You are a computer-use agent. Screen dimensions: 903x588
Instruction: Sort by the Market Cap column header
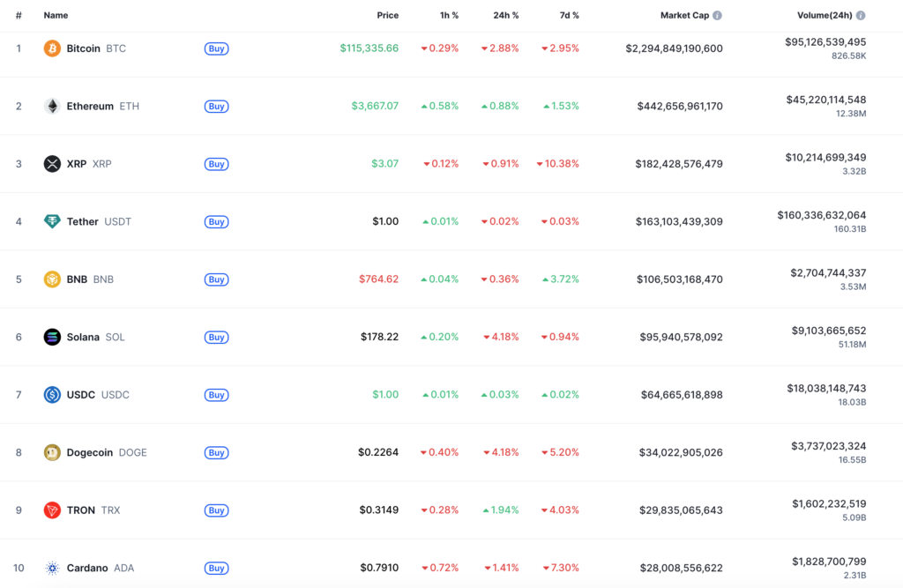pyautogui.click(x=684, y=16)
